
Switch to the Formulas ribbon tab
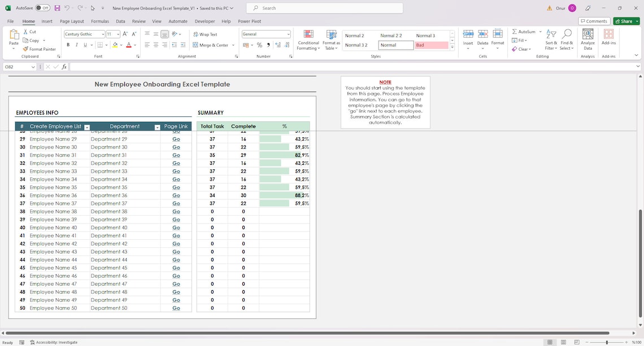tap(99, 21)
